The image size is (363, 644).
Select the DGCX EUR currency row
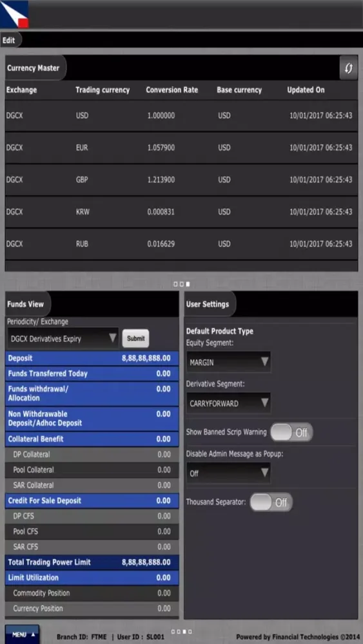click(181, 148)
